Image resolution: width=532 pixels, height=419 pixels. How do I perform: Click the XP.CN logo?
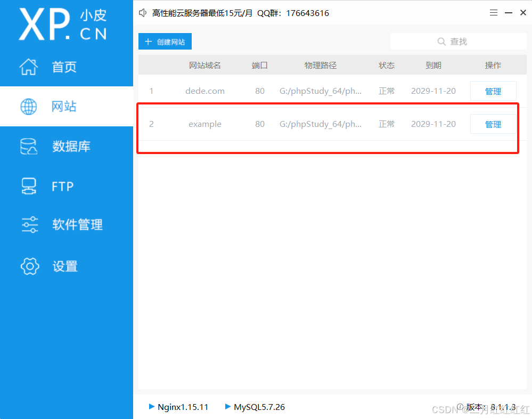tap(63, 25)
